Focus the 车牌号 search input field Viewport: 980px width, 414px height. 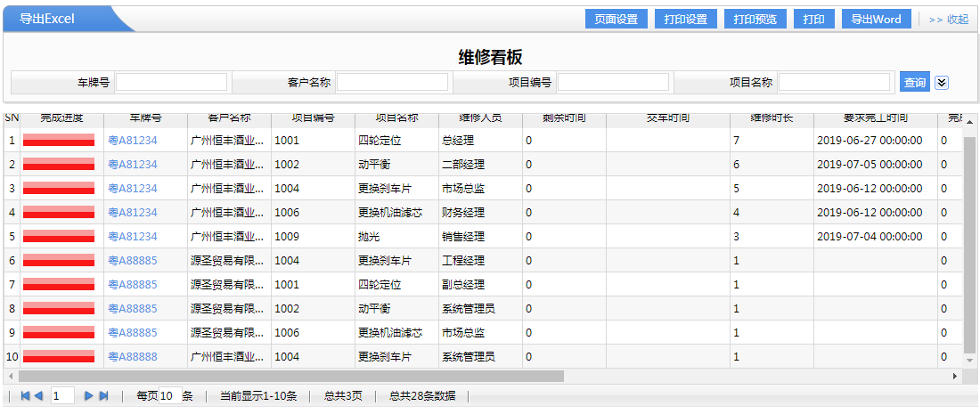[x=171, y=83]
